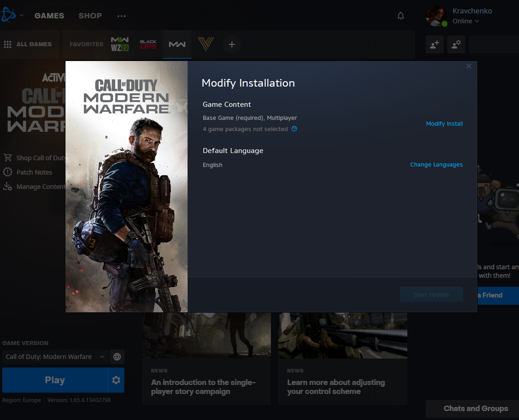Viewport: 519px width, 420px height.
Task: Click the Kravchenko profile avatar
Action: 436,16
